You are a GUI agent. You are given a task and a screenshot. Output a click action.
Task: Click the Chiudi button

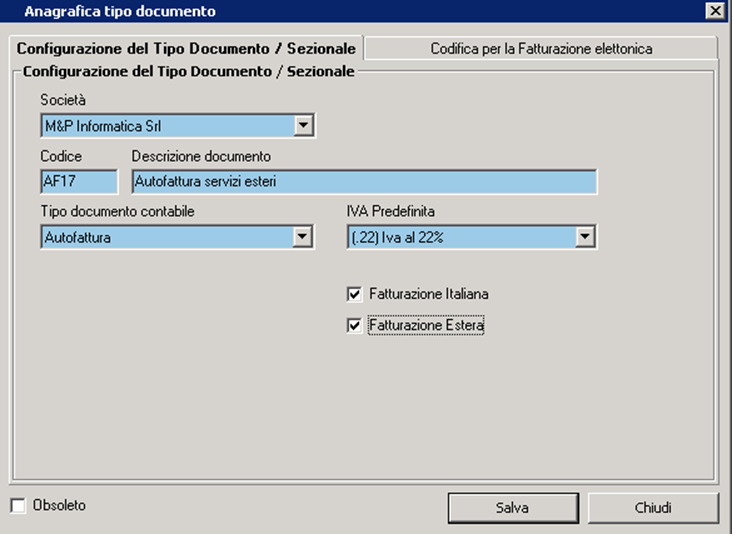(x=653, y=508)
